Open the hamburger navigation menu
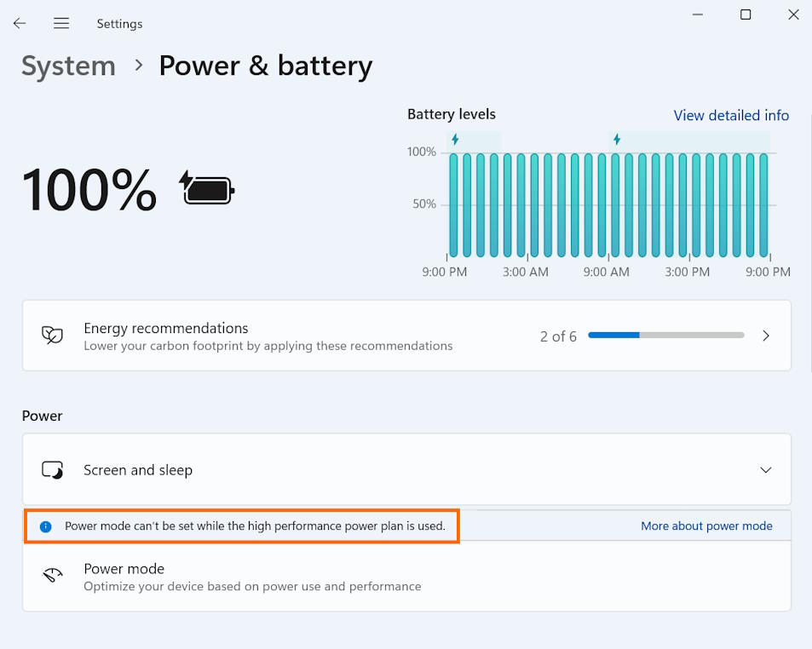Viewport: 812px width, 649px height. (x=61, y=24)
